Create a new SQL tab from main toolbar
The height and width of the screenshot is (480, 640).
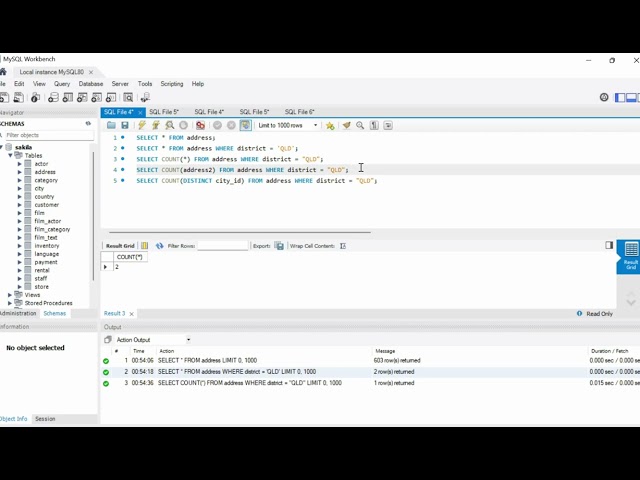(x=4, y=98)
